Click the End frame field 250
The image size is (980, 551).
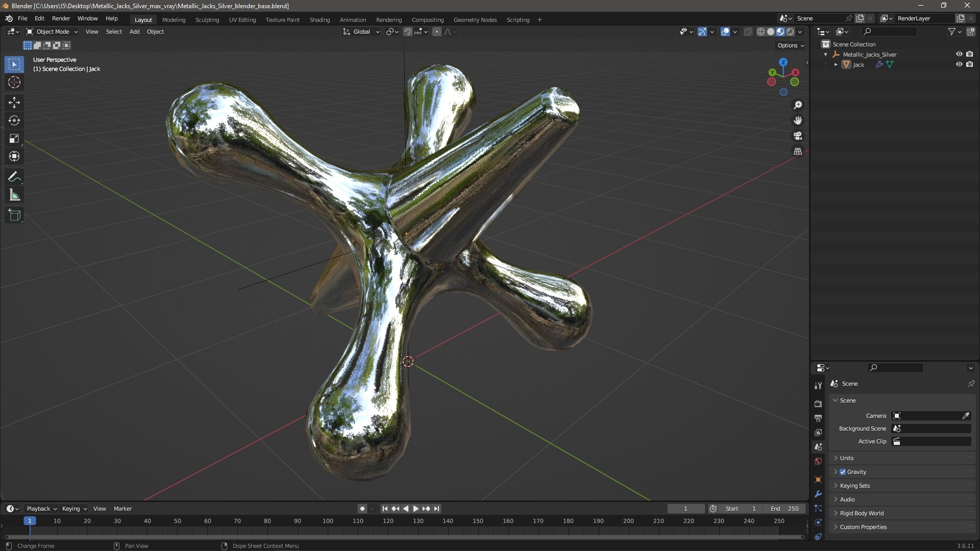click(x=785, y=509)
